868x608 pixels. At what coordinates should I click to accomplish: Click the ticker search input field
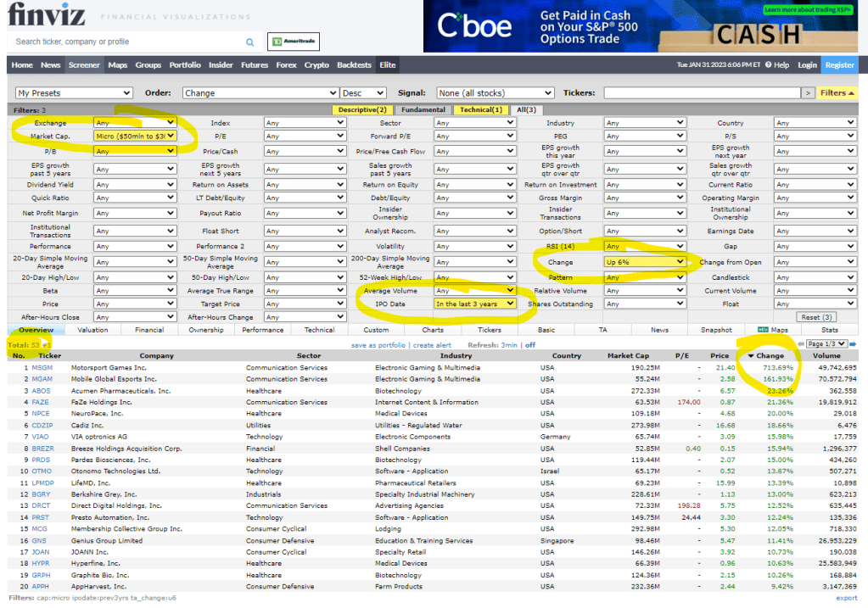(x=127, y=42)
